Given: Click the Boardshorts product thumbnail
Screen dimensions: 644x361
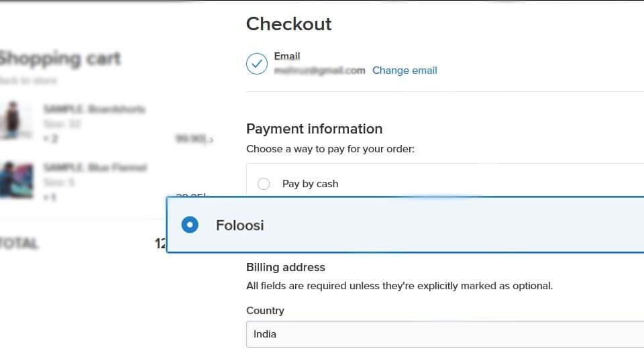Looking at the screenshot, I should [x=15, y=120].
